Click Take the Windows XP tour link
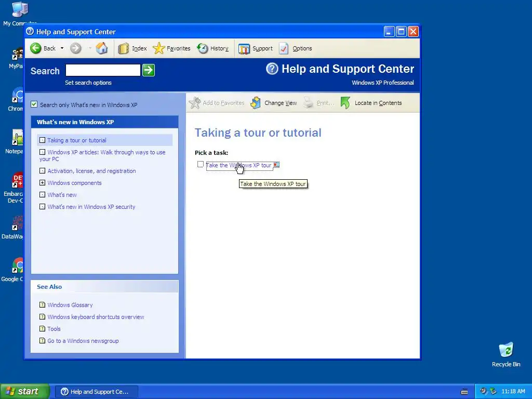The height and width of the screenshot is (399, 532). tap(238, 165)
